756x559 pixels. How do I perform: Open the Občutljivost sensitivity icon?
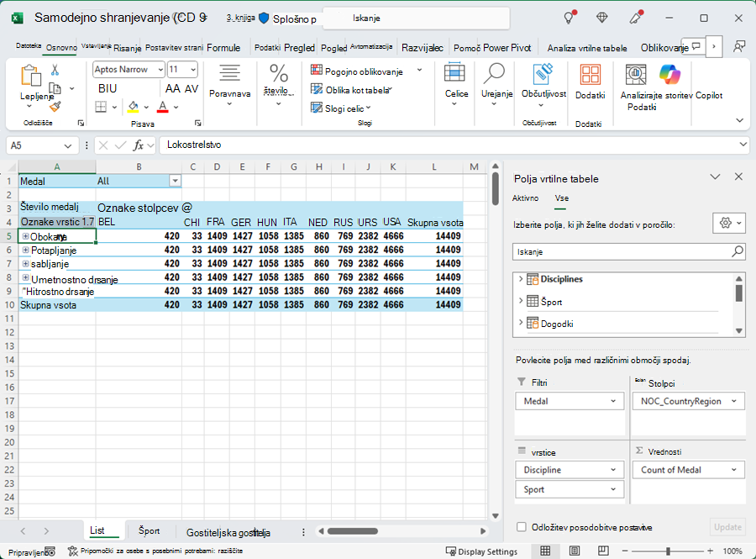coord(543,73)
